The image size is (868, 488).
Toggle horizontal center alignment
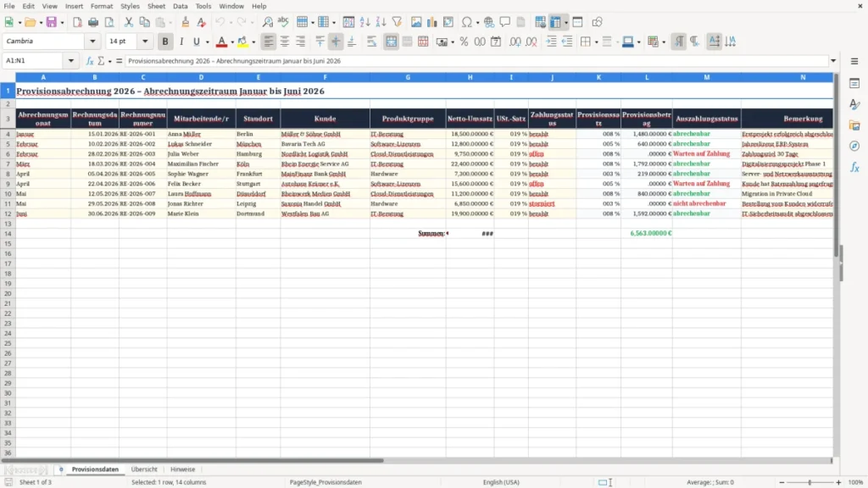(285, 42)
